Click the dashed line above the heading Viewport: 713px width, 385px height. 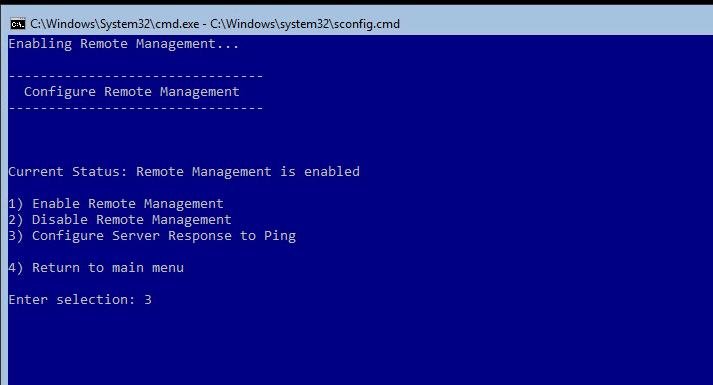(x=136, y=76)
